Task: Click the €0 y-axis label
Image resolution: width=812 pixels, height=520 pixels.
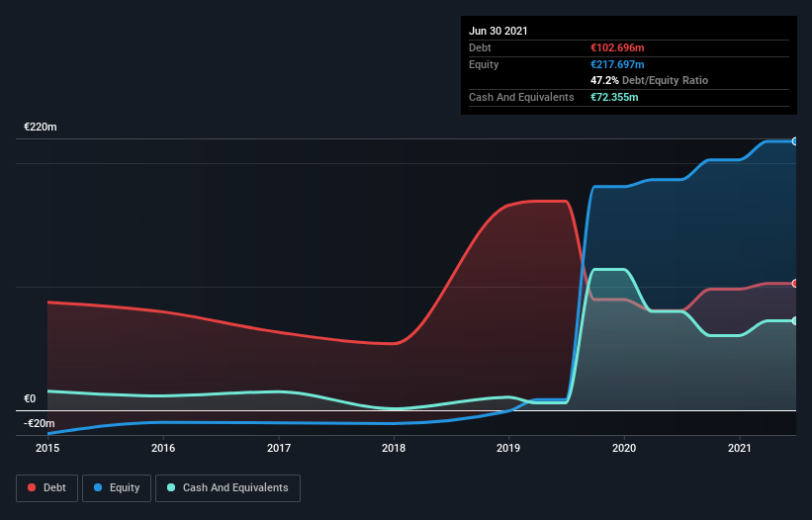Action: click(x=30, y=399)
